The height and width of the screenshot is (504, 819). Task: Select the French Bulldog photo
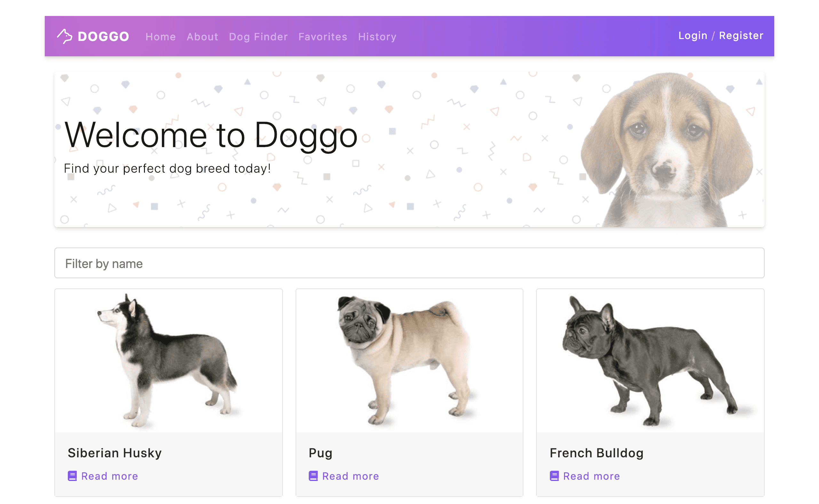650,361
